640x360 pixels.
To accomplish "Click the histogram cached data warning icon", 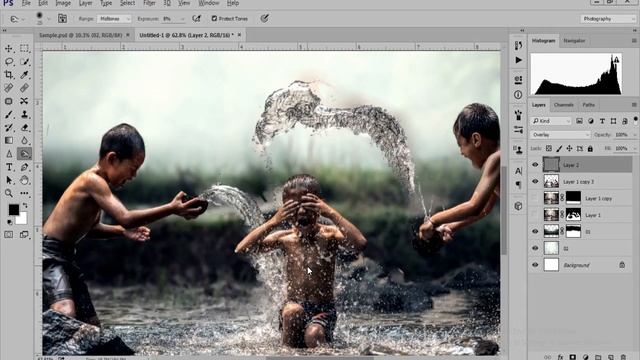I will [616, 60].
